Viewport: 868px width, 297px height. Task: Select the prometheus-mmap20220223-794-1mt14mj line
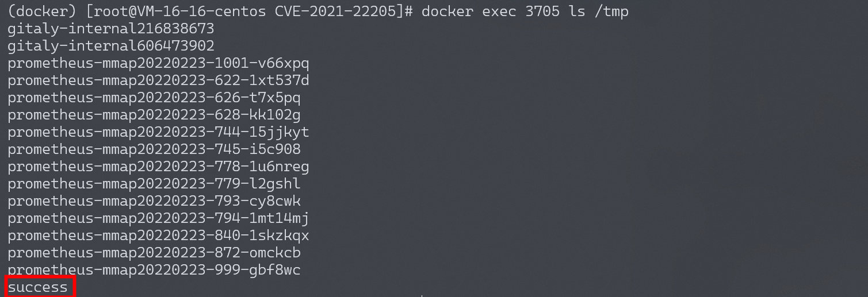point(158,218)
